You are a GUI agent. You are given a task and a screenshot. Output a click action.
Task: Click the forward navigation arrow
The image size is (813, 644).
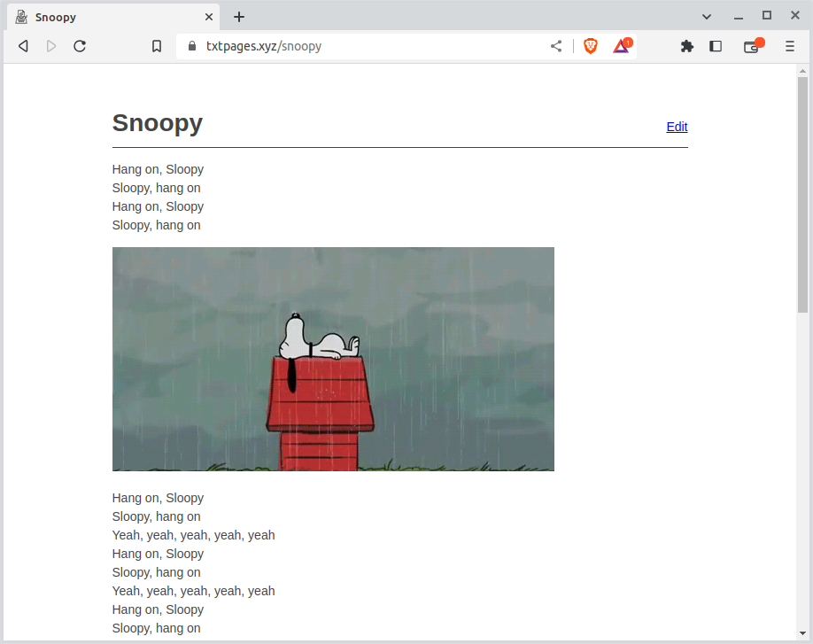tap(50, 46)
